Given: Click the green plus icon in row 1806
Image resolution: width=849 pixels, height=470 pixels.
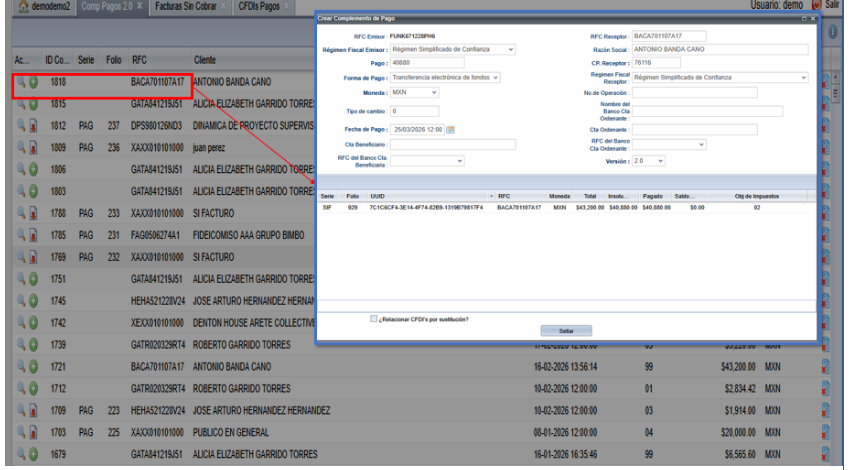Looking at the screenshot, I should coord(32,169).
